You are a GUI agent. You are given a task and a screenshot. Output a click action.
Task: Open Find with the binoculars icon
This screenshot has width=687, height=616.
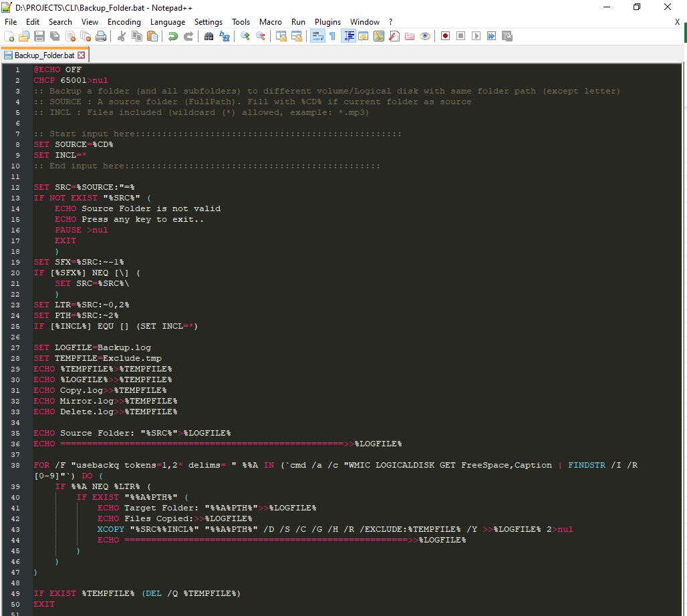pos(209,36)
